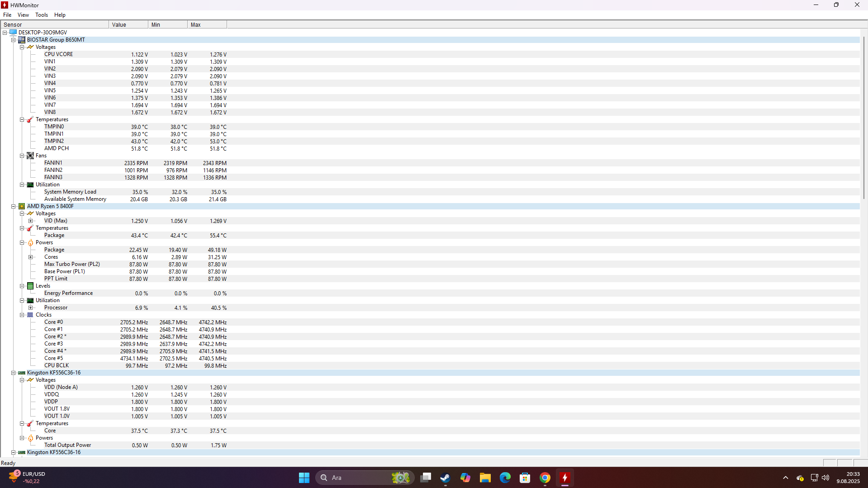Image resolution: width=868 pixels, height=488 pixels.
Task: Open the Tools menu
Action: point(42,15)
